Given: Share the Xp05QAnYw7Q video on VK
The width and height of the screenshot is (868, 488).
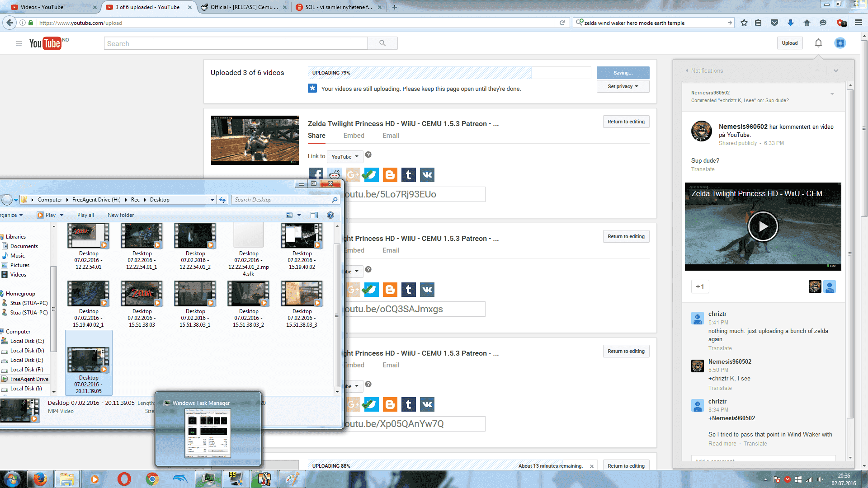Looking at the screenshot, I should coord(427,404).
